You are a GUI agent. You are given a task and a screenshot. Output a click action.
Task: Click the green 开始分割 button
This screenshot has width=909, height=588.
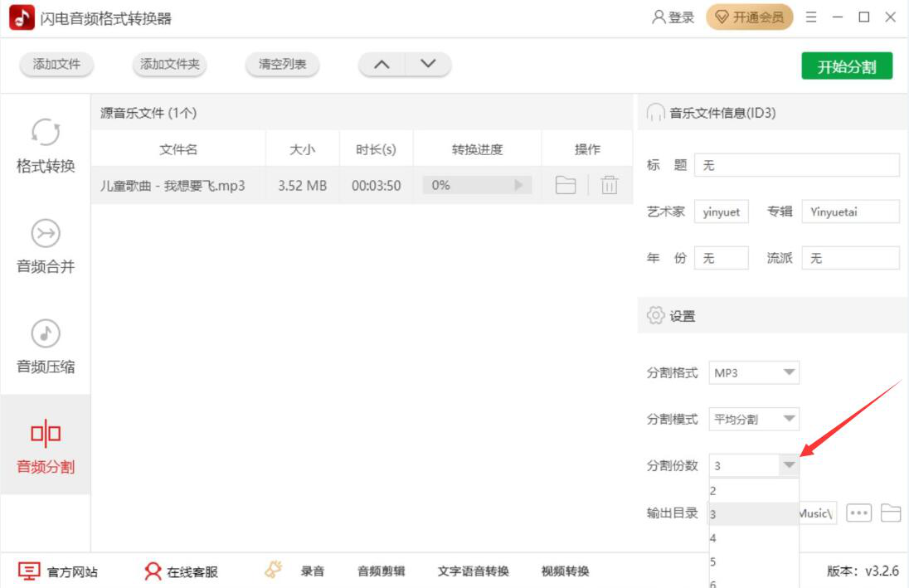pyautogui.click(x=847, y=66)
